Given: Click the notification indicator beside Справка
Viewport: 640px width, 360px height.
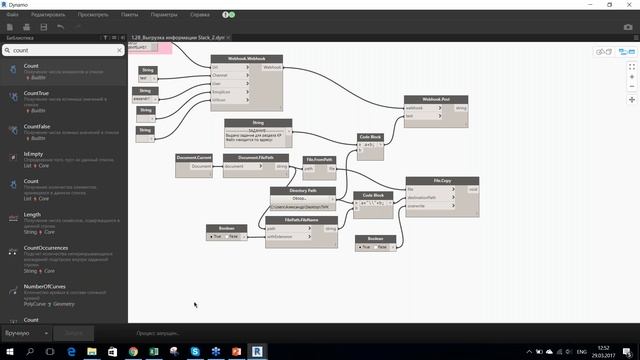Looking at the screenshot, I should (229, 15).
